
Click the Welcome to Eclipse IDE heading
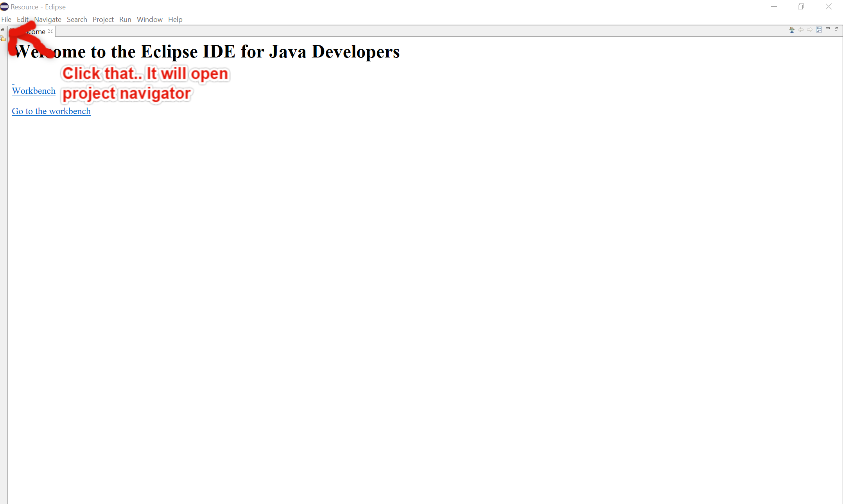(207, 52)
